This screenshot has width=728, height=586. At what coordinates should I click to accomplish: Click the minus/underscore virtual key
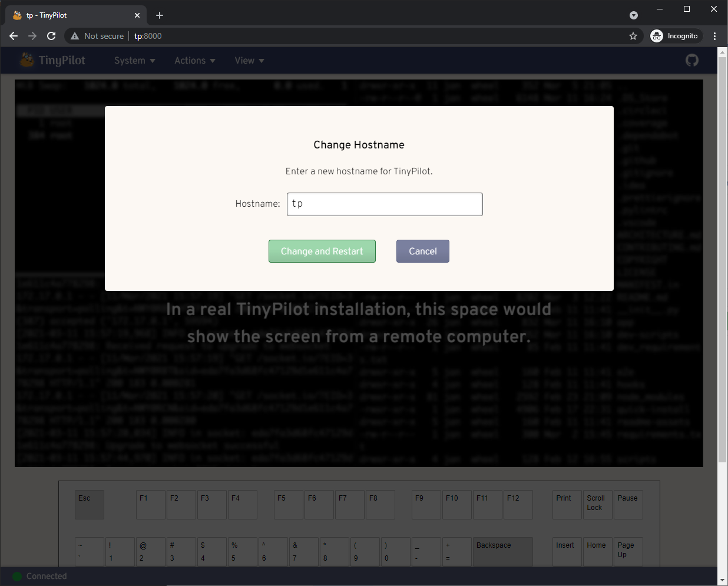[426, 552]
